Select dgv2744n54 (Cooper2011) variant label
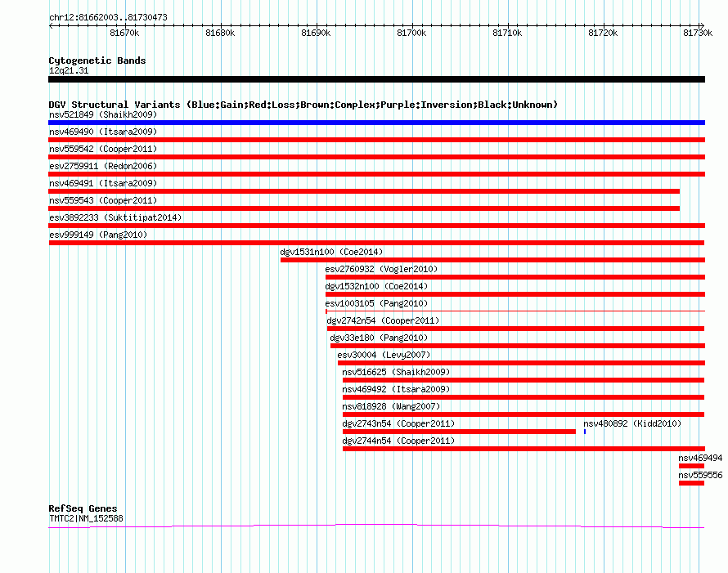Image resolution: width=728 pixels, height=573 pixels. click(398, 441)
